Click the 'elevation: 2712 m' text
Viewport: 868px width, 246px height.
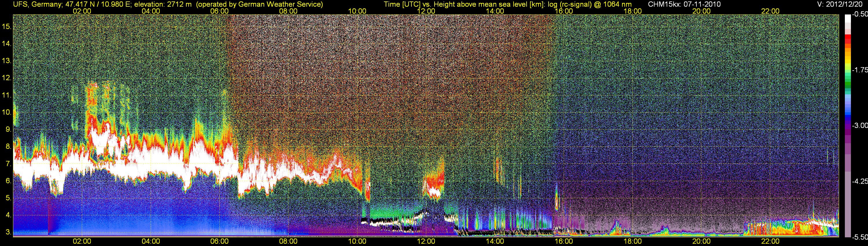[163, 4]
